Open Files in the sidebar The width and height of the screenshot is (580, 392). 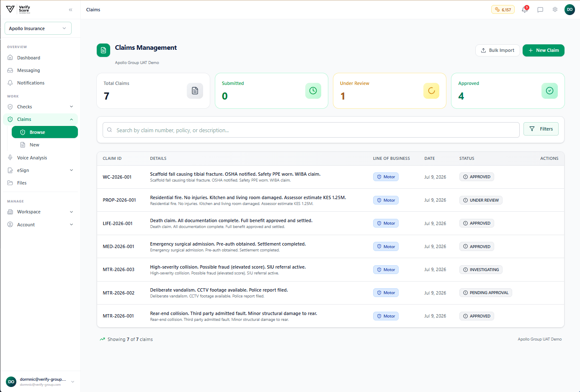click(41, 183)
